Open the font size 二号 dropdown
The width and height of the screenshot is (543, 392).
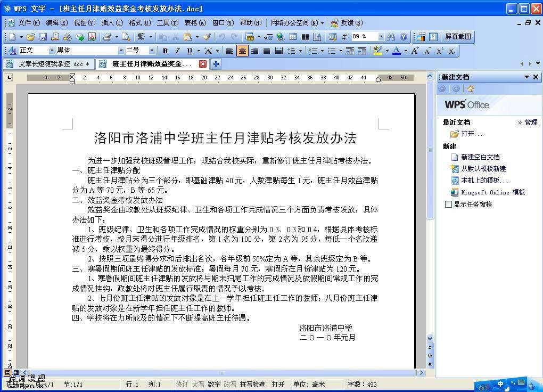(x=152, y=51)
